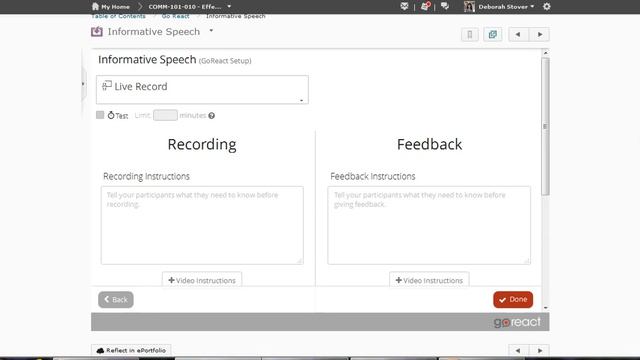Click the scrollbar down arrow
Viewport: 640px width, 360px height.
[546, 308]
